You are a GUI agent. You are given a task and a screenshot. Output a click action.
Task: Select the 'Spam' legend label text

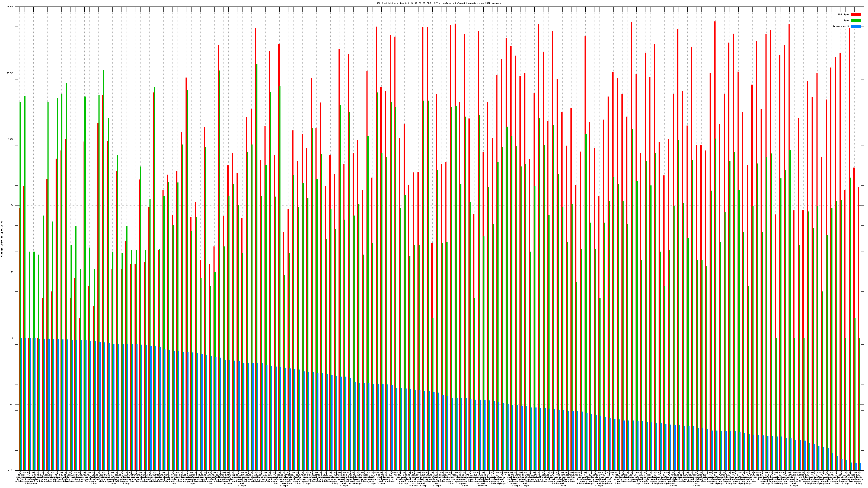(846, 21)
